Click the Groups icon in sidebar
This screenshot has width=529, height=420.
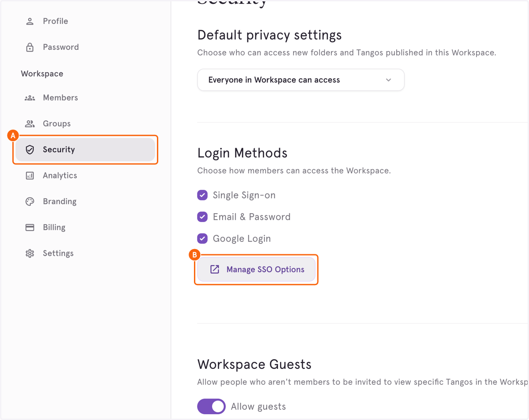tap(30, 124)
